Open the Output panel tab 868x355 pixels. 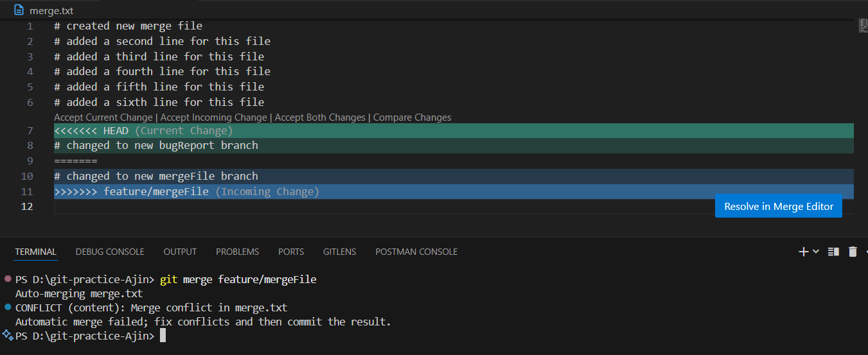(x=180, y=252)
